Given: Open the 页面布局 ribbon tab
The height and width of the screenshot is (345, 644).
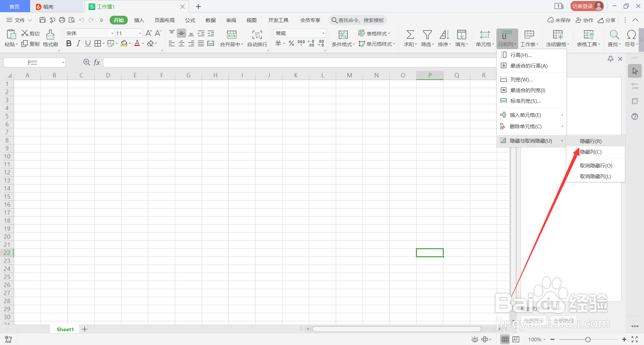Looking at the screenshot, I should [164, 20].
